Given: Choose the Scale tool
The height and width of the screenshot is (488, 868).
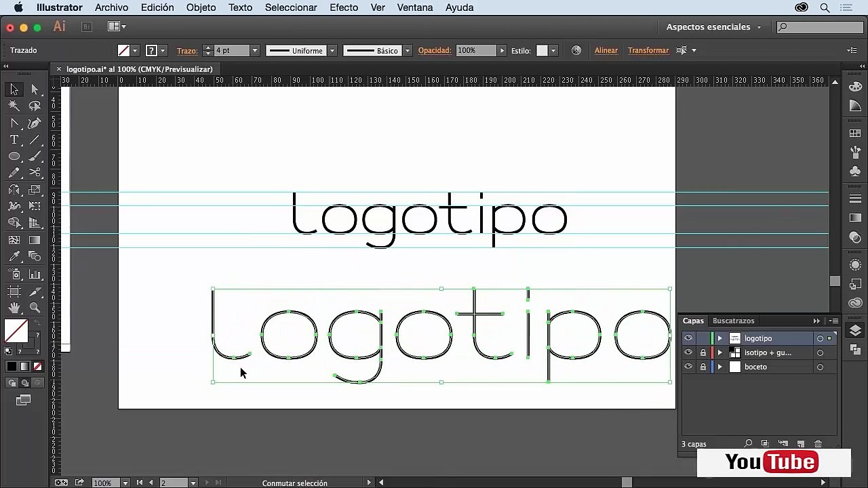Looking at the screenshot, I should coord(35,190).
